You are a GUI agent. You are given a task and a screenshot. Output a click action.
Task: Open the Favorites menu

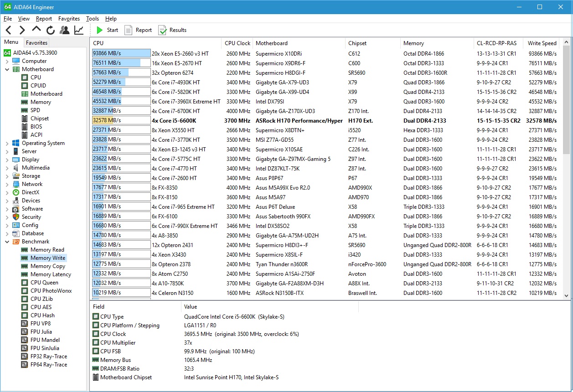click(x=69, y=19)
